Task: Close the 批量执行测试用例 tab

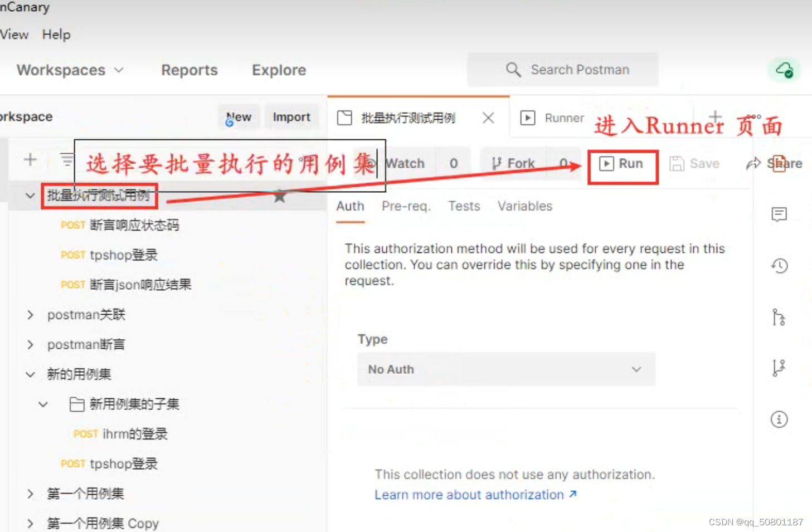Action: click(x=488, y=118)
